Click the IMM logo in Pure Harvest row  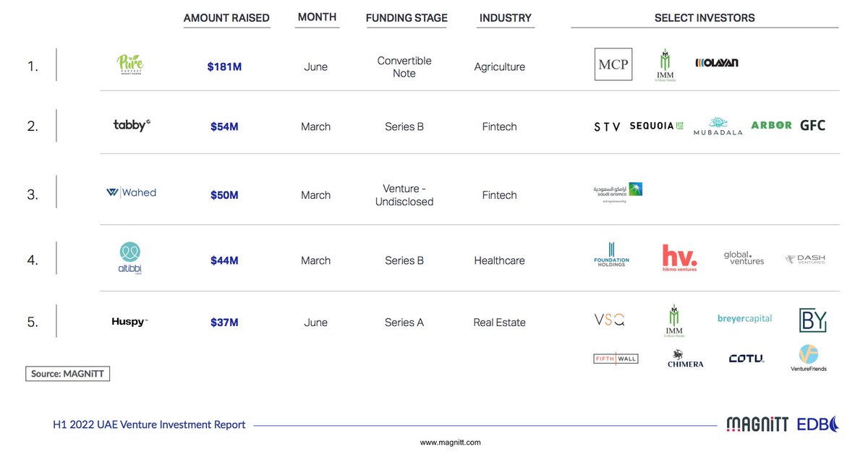pos(665,66)
